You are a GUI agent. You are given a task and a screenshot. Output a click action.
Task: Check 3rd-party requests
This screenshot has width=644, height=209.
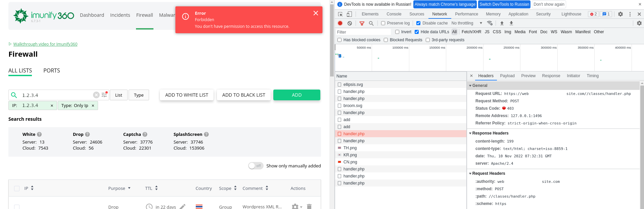tap(428, 40)
